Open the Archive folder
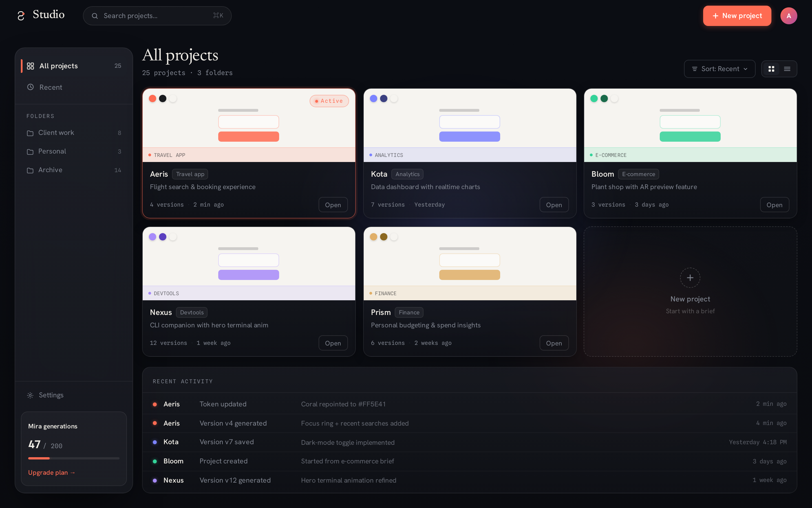 click(x=74, y=170)
